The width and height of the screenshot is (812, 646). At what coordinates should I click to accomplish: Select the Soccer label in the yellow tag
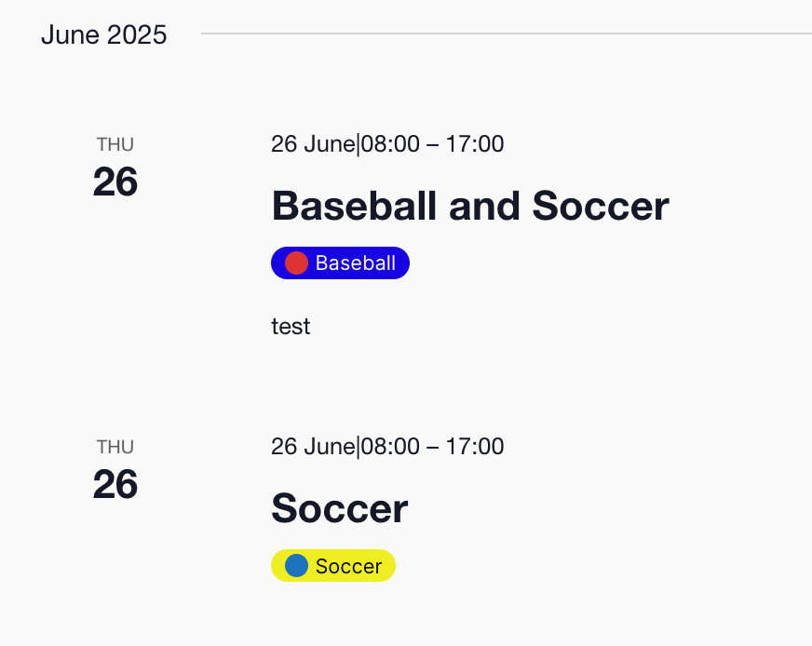348,566
